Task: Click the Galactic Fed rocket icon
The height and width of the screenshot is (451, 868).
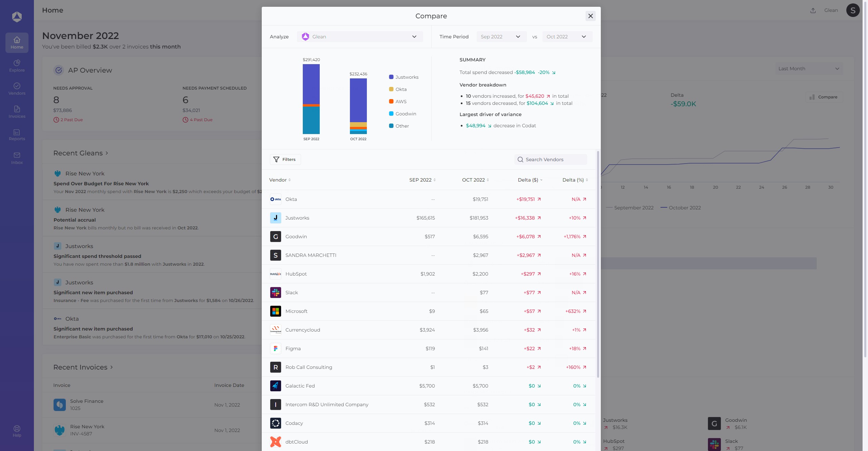Action: click(x=275, y=386)
